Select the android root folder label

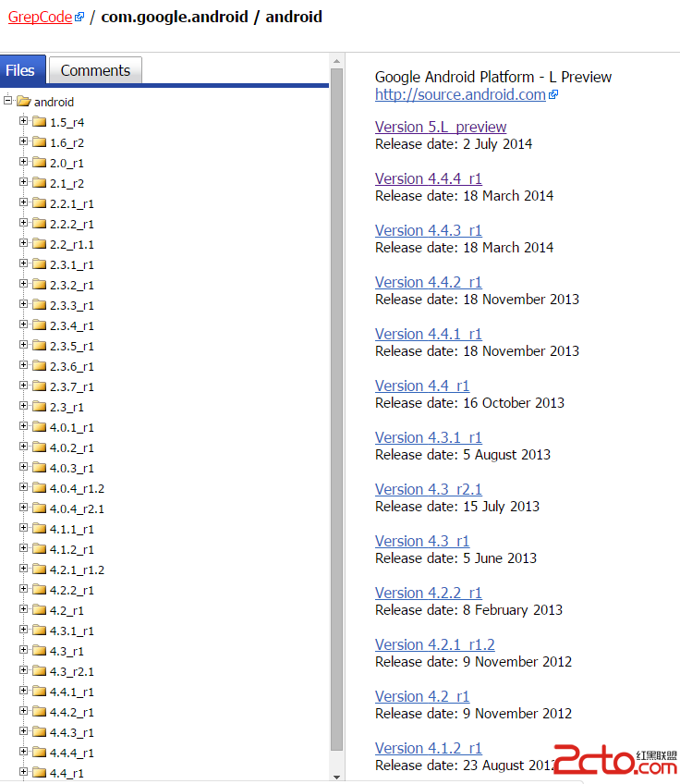tap(54, 102)
